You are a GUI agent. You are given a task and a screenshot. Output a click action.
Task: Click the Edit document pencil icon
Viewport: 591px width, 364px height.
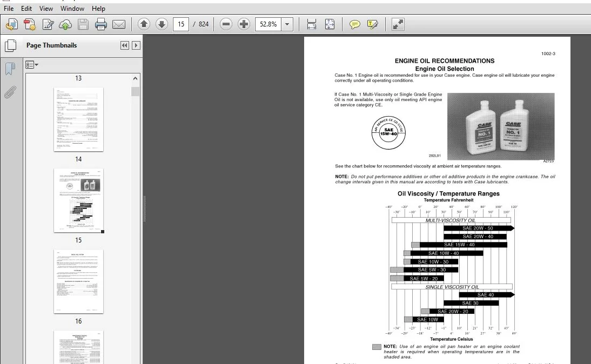click(x=48, y=24)
